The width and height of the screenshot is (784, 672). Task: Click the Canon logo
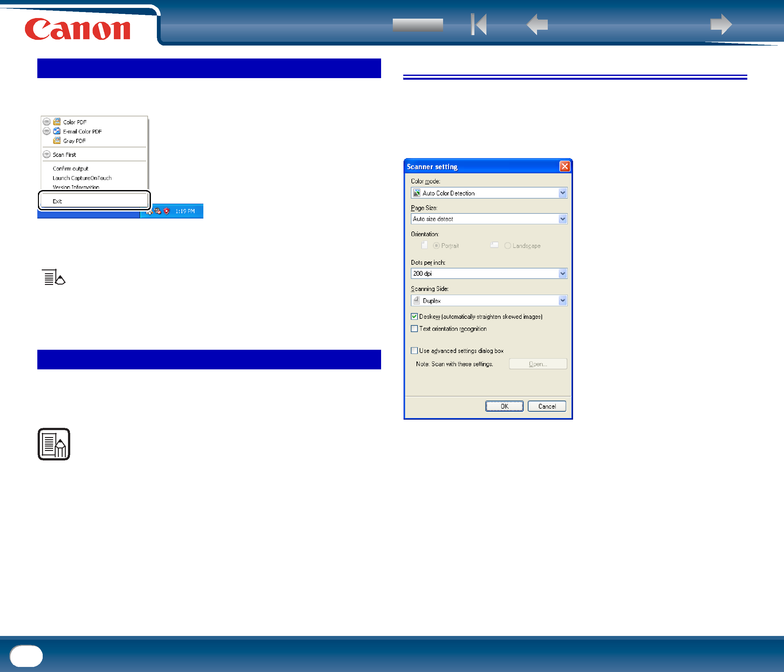[77, 29]
